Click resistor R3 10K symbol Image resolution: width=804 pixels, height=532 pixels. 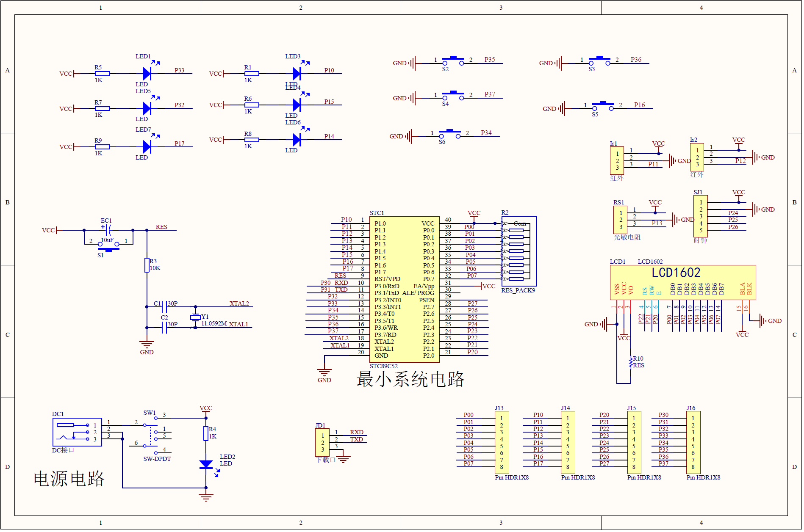point(147,265)
